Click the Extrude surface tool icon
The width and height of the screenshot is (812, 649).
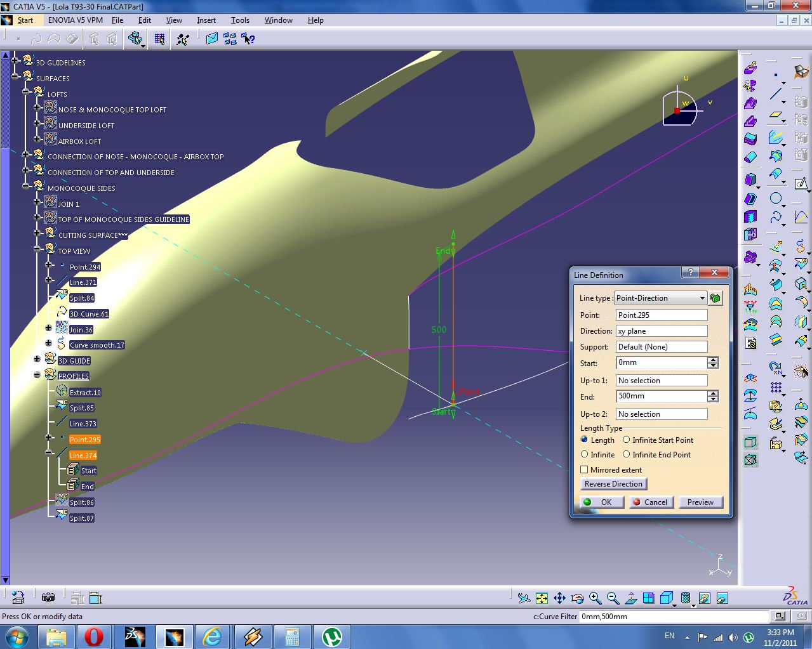click(x=750, y=68)
